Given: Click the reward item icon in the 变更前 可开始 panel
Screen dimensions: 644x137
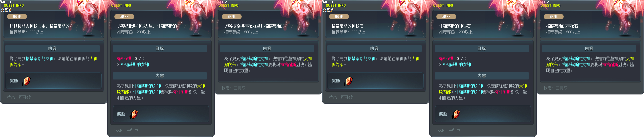Looking at the screenshot, I should tap(27, 81).
